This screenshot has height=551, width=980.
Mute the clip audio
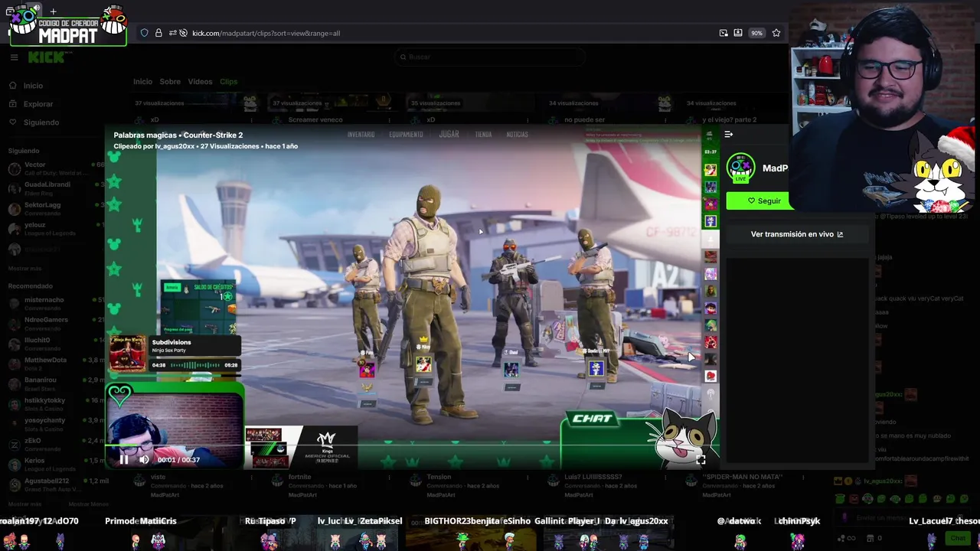[x=144, y=460]
